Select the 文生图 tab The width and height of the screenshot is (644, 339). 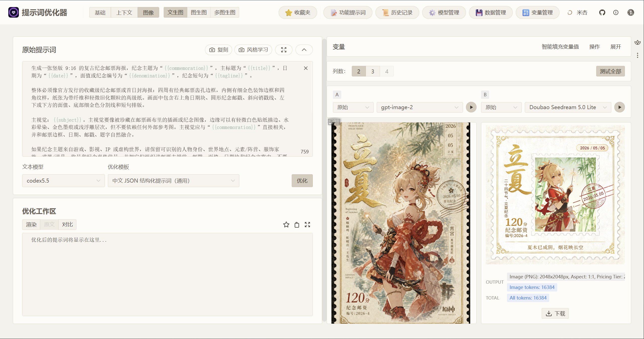176,12
